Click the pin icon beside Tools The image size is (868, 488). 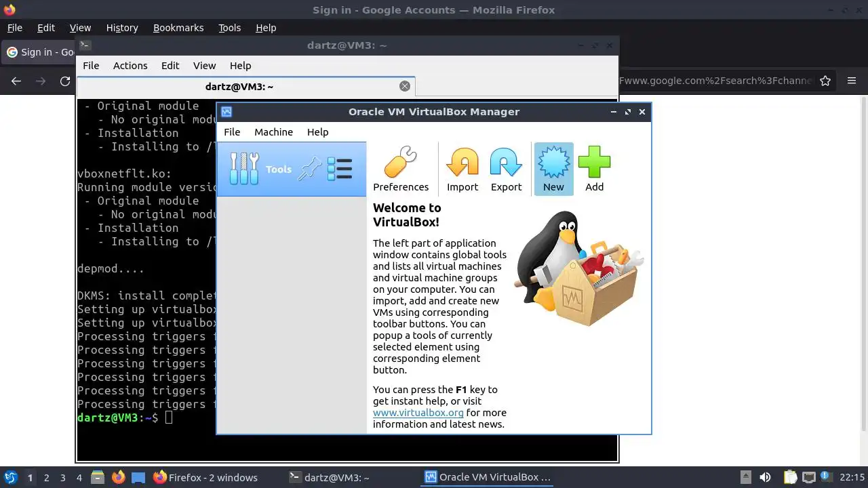tap(310, 169)
